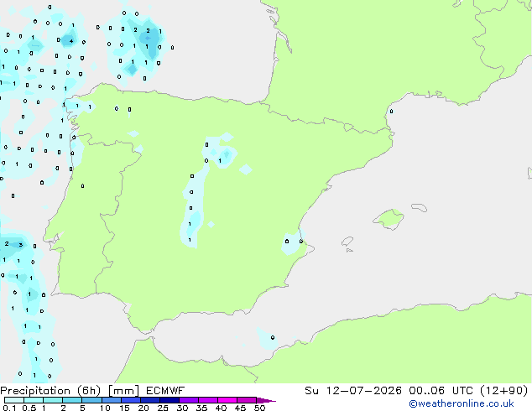Click the '35' legend scale label

click(x=201, y=408)
